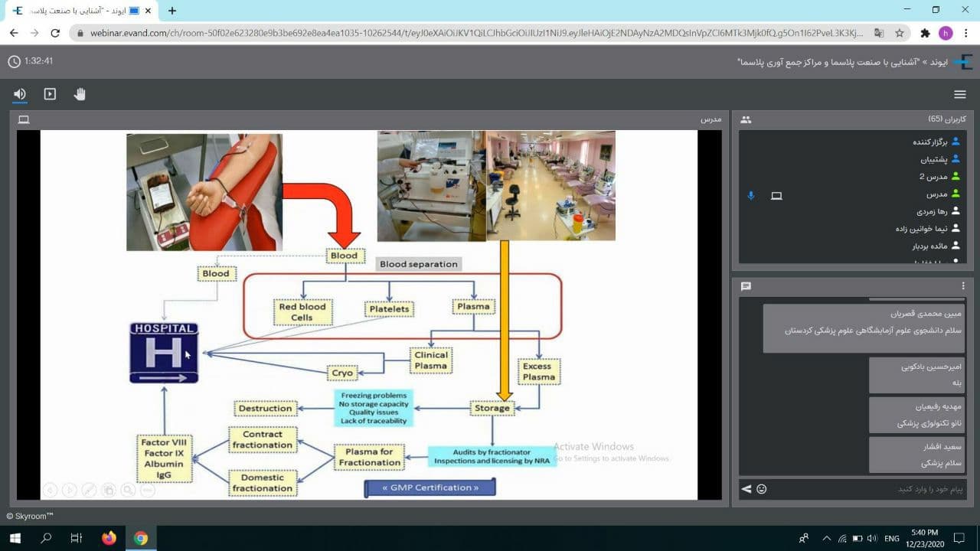Toggle the video playback square icon

(50, 94)
